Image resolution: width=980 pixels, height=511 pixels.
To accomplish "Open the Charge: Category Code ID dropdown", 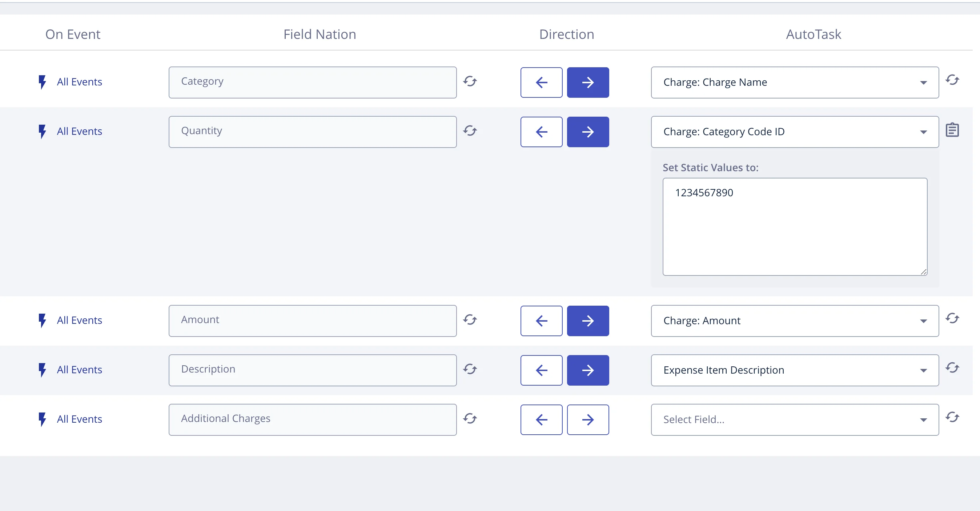I will (x=795, y=132).
